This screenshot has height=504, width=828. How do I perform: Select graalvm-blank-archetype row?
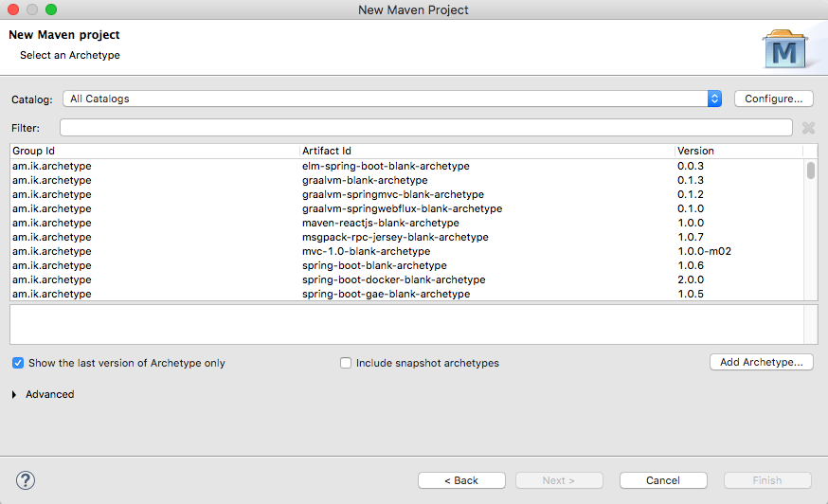pyautogui.click(x=406, y=180)
